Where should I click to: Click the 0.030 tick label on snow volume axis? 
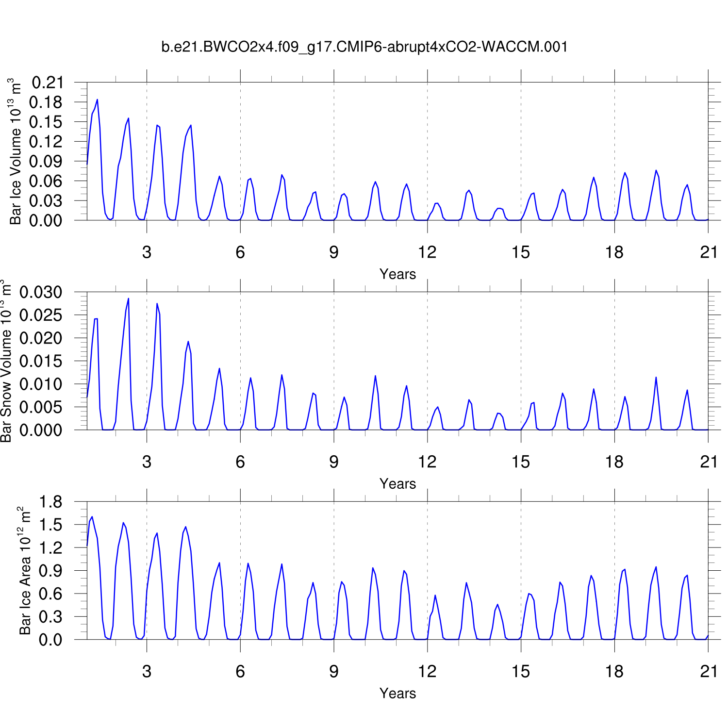pos(41,292)
